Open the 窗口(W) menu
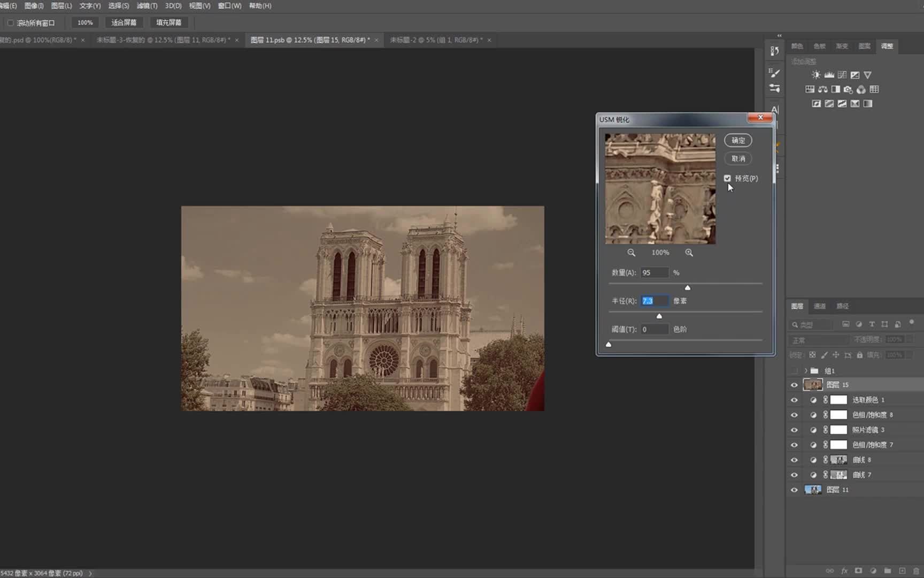924x578 pixels. click(x=229, y=6)
